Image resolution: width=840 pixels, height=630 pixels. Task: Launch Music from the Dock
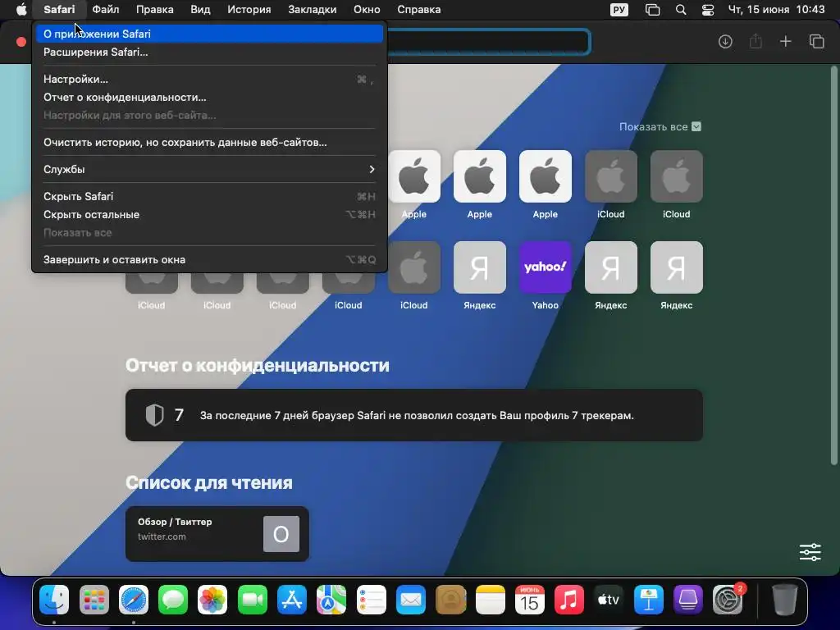(569, 600)
